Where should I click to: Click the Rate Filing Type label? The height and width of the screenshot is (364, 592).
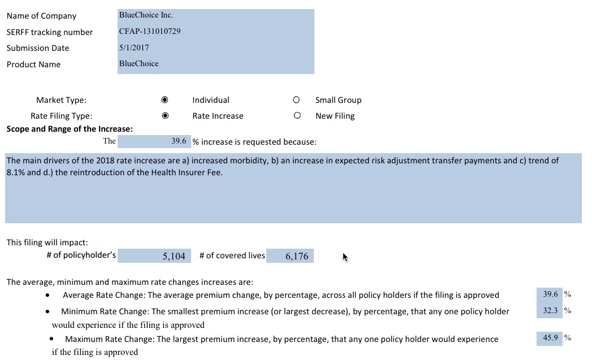pyautogui.click(x=61, y=116)
